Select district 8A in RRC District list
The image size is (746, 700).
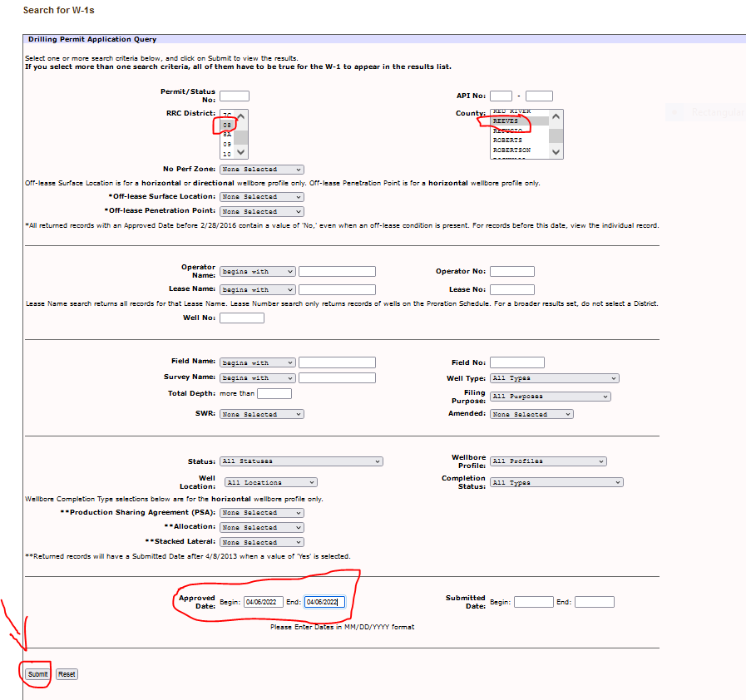(x=227, y=135)
